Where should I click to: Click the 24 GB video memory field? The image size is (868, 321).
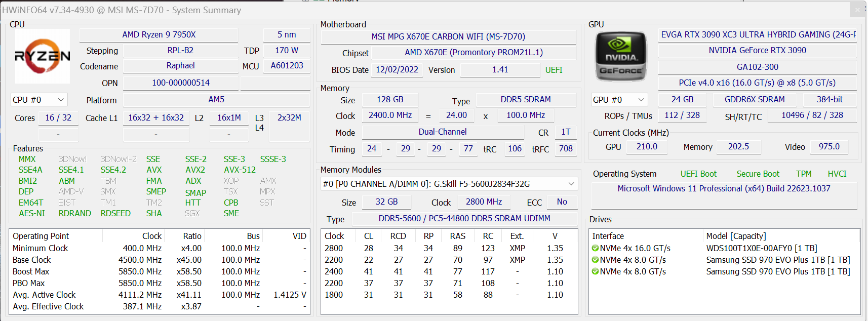682,100
